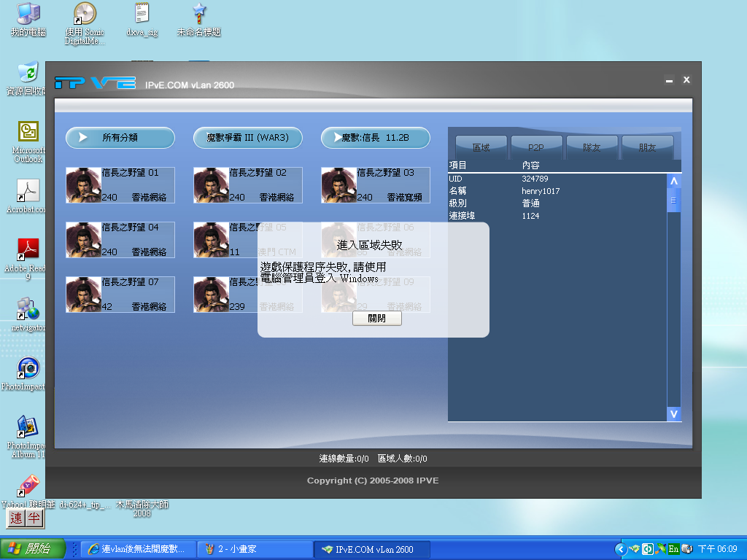Minimize the IPvE vLan window
Viewport: 747px width, 560px height.
click(670, 80)
